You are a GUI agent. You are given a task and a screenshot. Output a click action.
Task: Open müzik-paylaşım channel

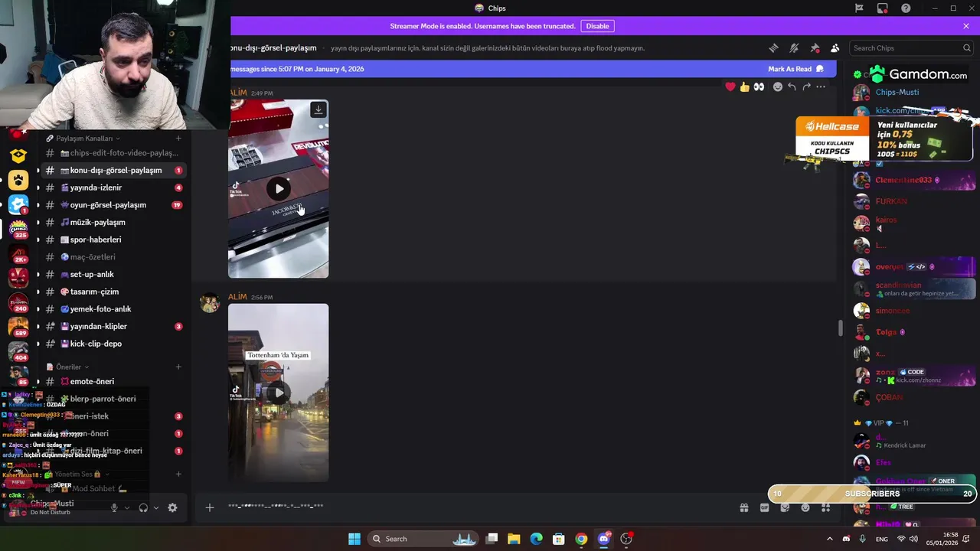point(112,222)
